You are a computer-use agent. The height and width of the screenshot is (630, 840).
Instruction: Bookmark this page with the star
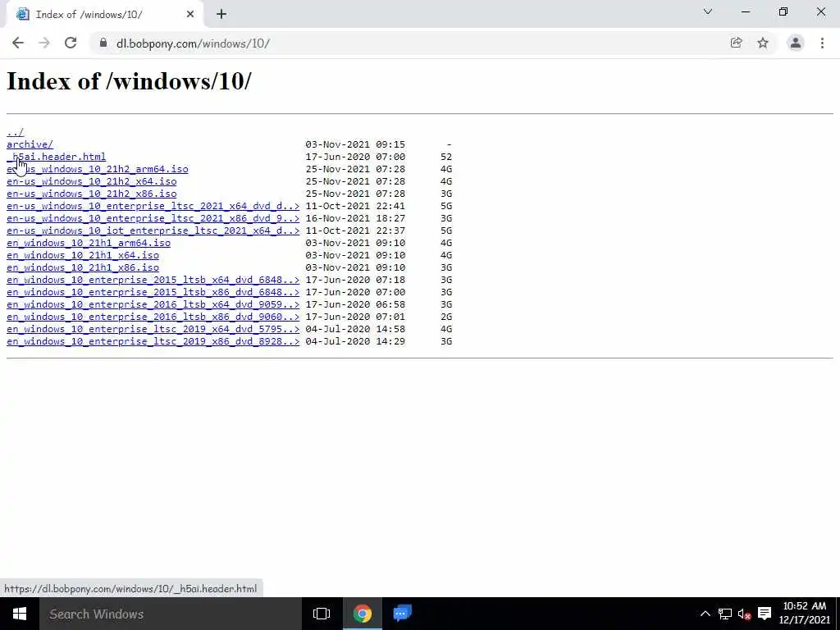(x=763, y=43)
